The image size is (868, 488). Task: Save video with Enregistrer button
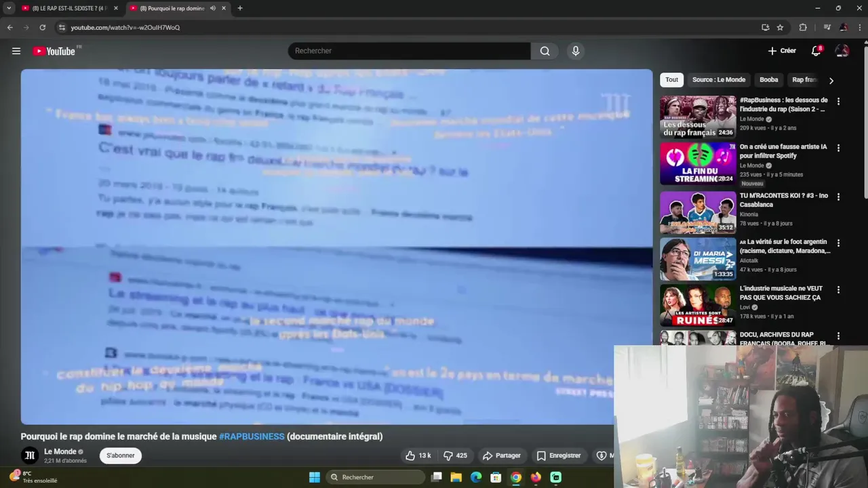coord(559,455)
